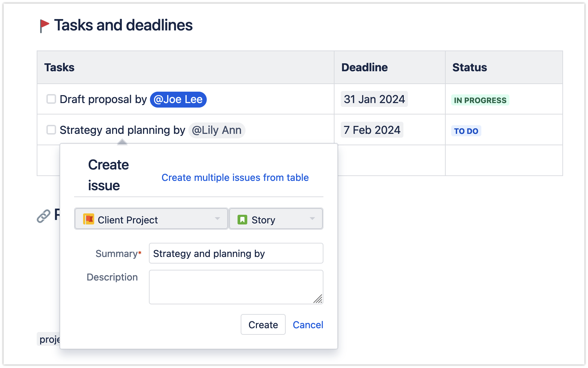This screenshot has height=368, width=588.
Task: Click the @Joe Lee mention badge
Action: coord(178,99)
